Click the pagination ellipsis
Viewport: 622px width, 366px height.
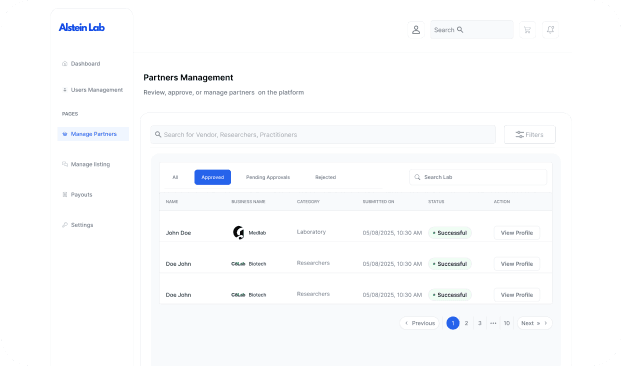pyautogui.click(x=493, y=323)
